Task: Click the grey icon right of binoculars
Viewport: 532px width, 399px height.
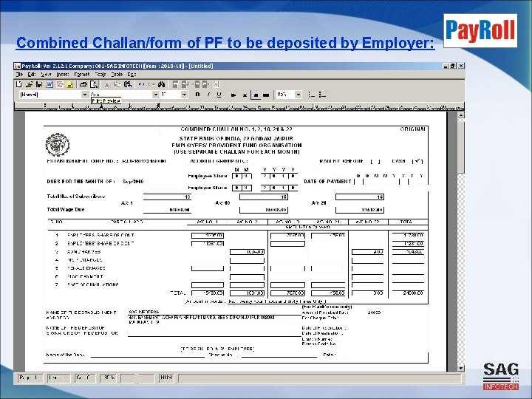Action: 175,84
